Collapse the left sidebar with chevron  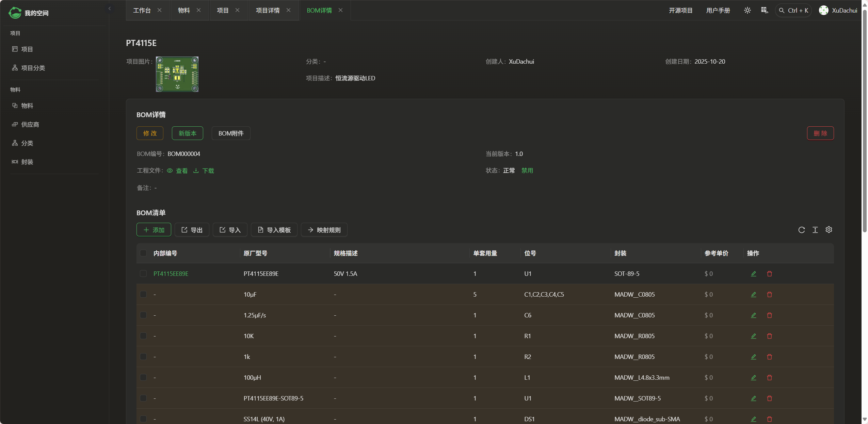click(110, 9)
